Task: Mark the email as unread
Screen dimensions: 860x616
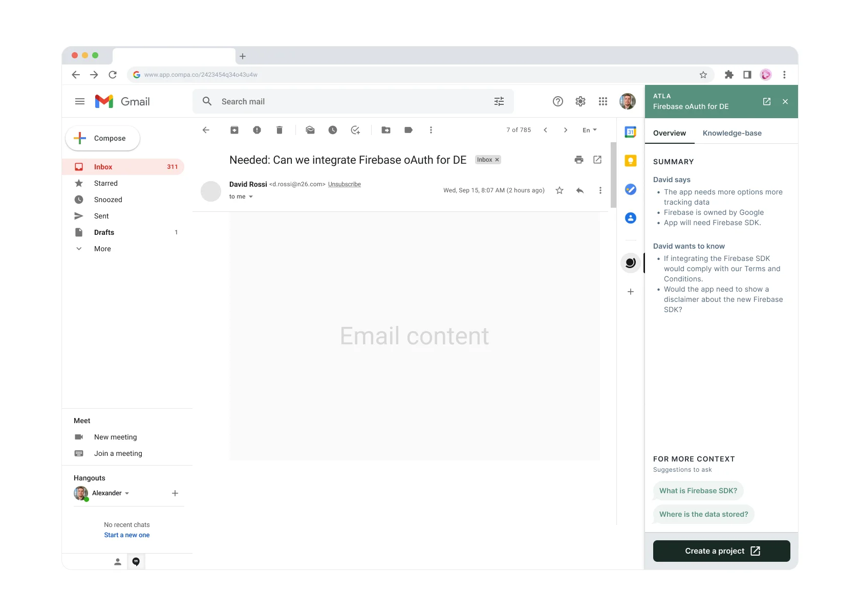Action: point(310,130)
